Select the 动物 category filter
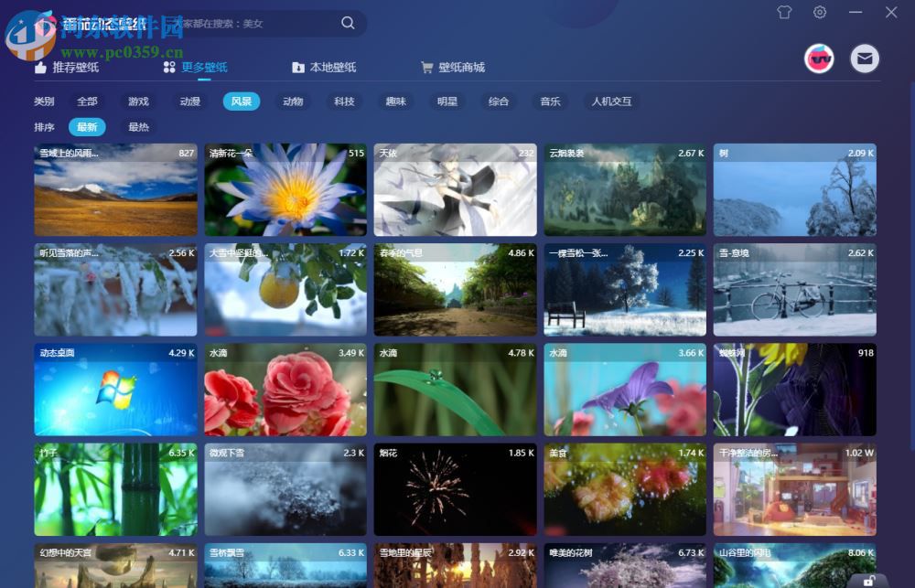915x588 pixels. pos(293,102)
